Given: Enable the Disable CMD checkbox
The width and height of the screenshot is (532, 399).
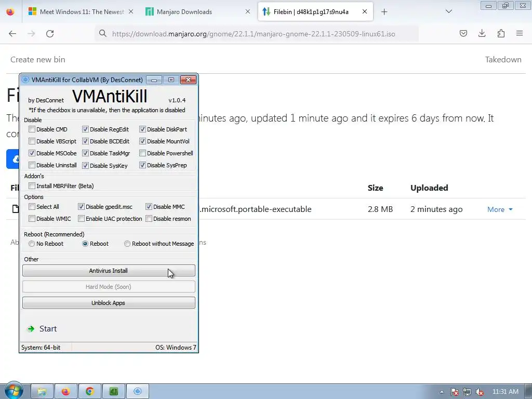Looking at the screenshot, I should coord(32,129).
